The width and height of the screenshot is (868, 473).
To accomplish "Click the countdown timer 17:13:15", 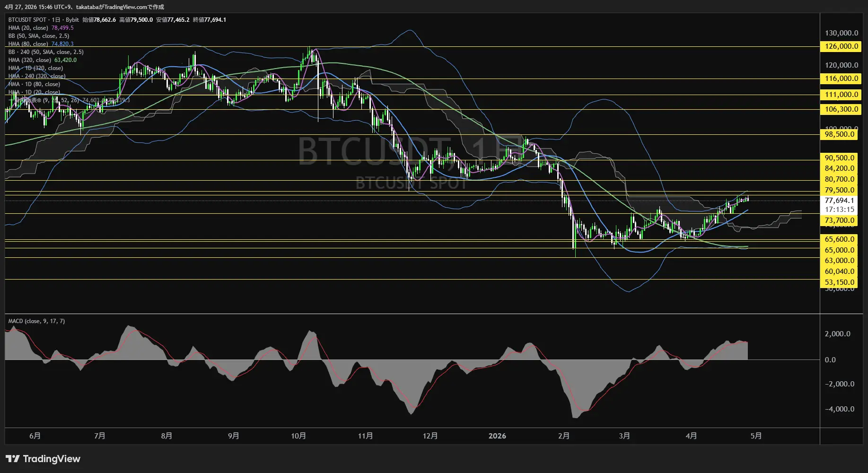I will click(839, 209).
